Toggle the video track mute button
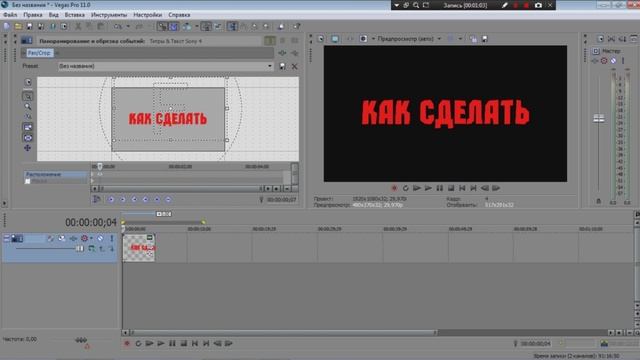This screenshot has width=640, height=360. click(100, 238)
